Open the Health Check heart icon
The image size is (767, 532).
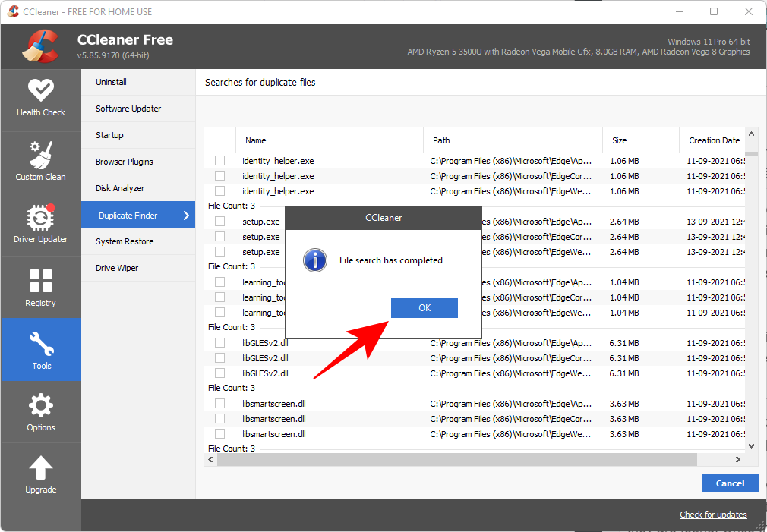pyautogui.click(x=41, y=90)
